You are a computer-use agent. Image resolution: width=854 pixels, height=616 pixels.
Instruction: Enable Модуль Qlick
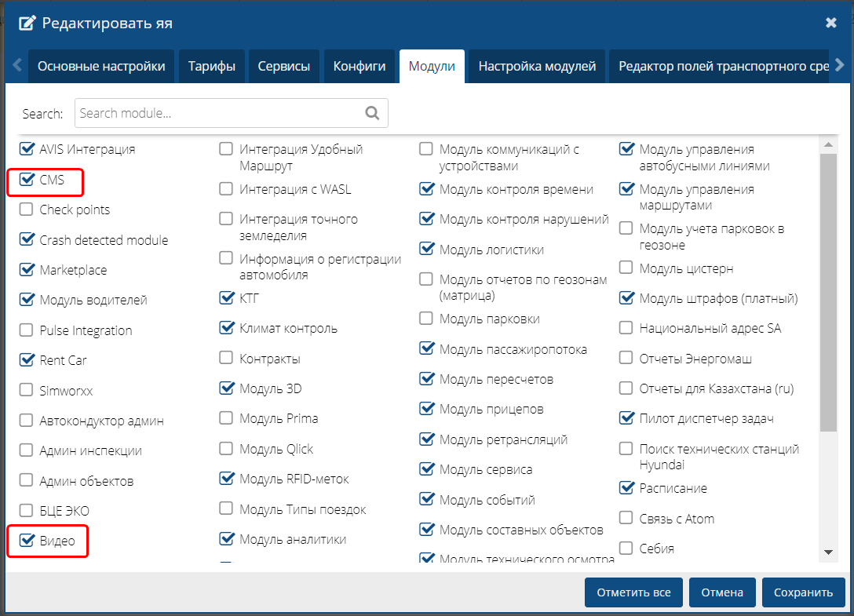[226, 449]
